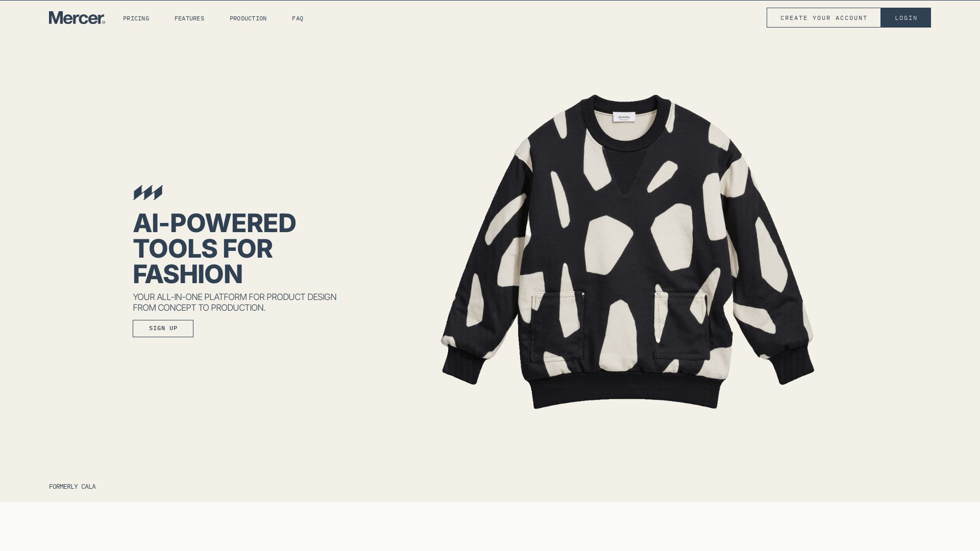Click the white section below the hero

click(490, 527)
